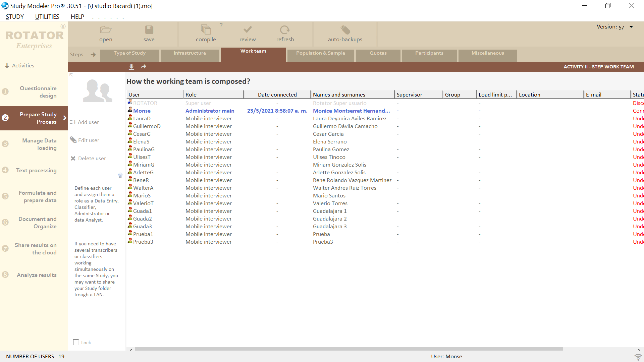Select the LauraD user row
The height and width of the screenshot is (362, 644).
tap(142, 119)
